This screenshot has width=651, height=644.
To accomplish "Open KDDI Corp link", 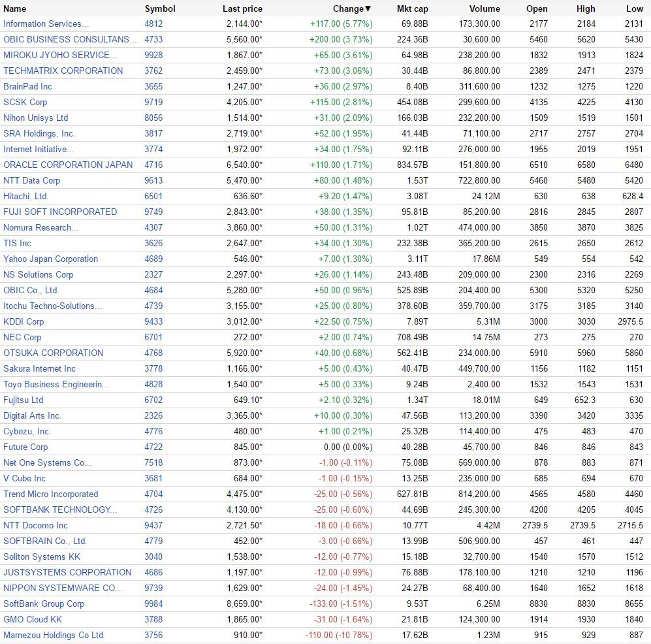I will [x=24, y=322].
